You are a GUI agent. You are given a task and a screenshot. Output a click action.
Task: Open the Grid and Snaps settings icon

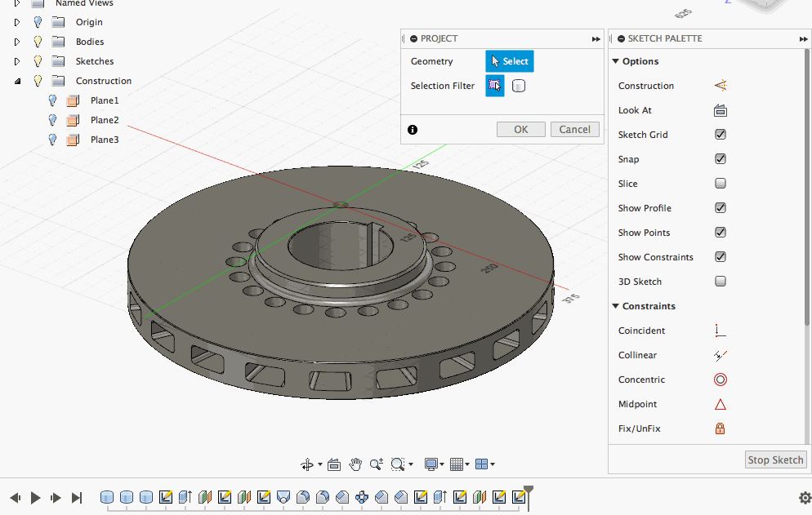(457, 464)
